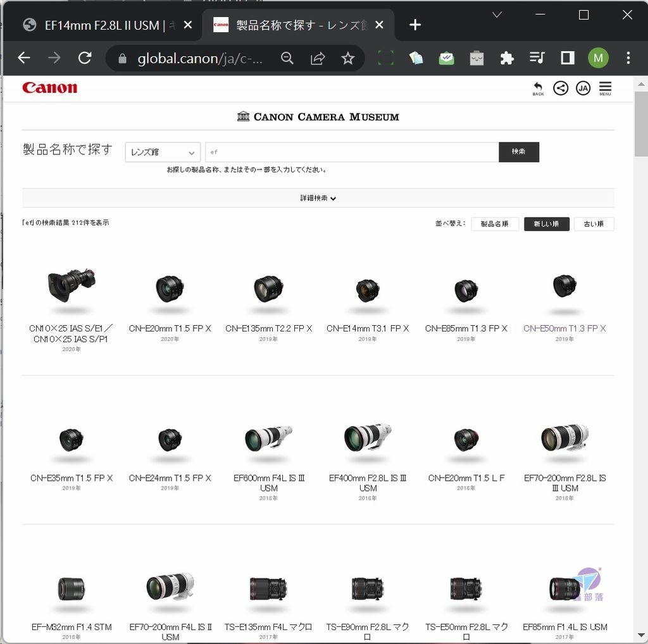Click the Canon logo
Screen dimensions: 648x644
coord(49,87)
